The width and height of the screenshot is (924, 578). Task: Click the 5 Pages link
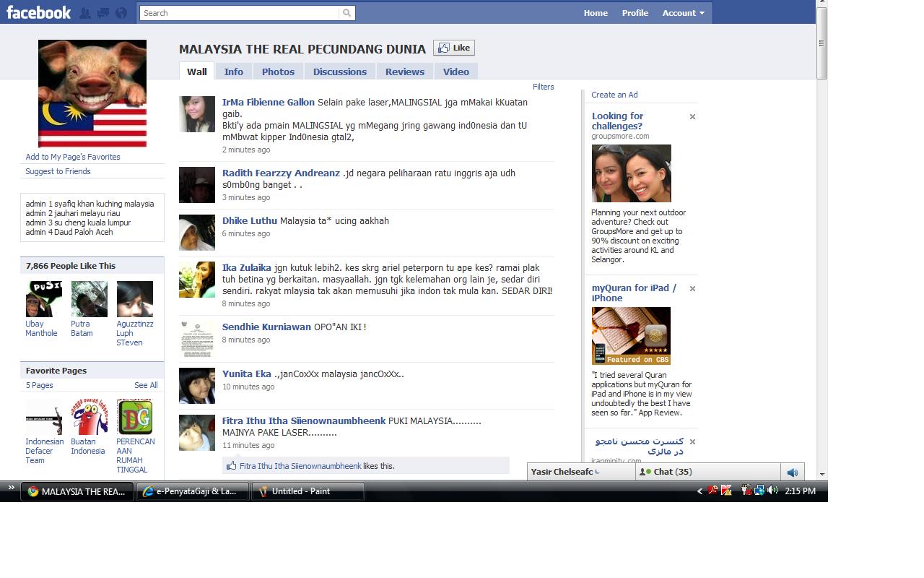click(40, 385)
